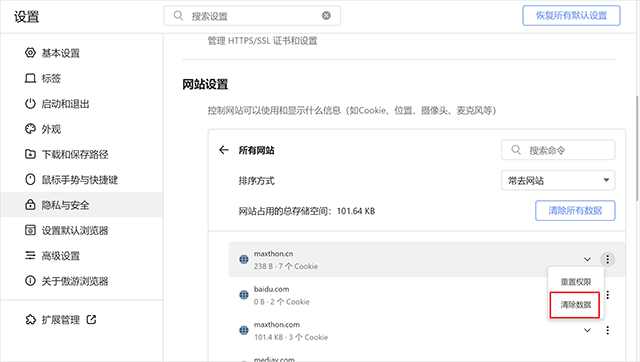Select 重置权限 from the context menu
Screen dimensions: 640x362
click(576, 282)
